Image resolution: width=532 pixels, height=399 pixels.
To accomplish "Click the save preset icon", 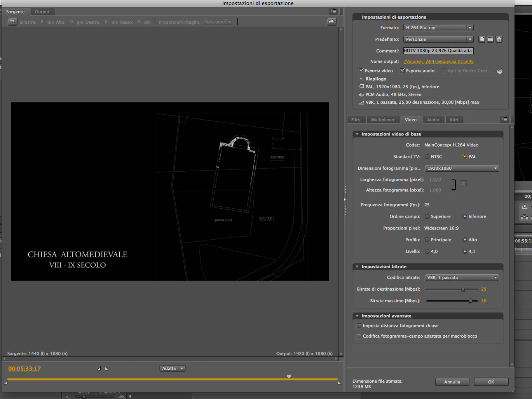I will (x=482, y=39).
